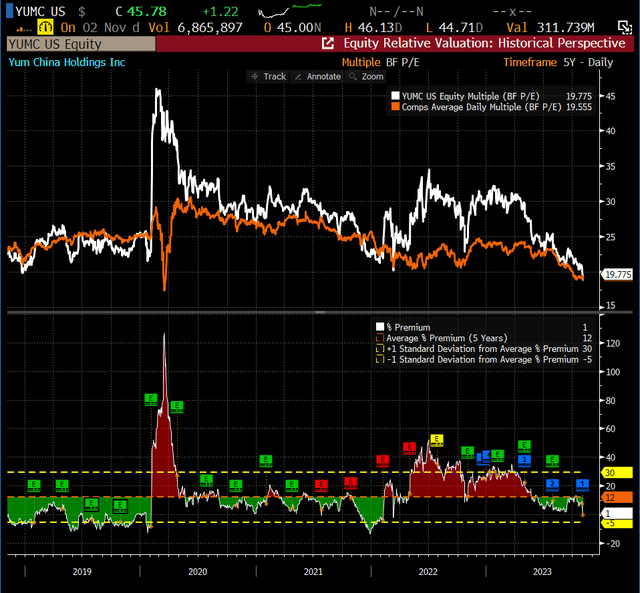
Task: Open the Timeframe 5Y - Daily selector
Action: (558, 62)
